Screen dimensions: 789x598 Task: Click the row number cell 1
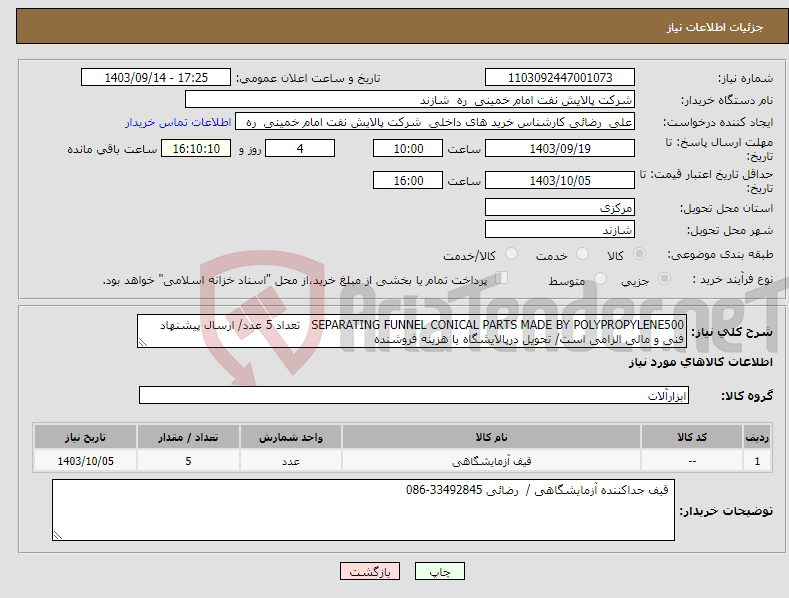tap(757, 461)
